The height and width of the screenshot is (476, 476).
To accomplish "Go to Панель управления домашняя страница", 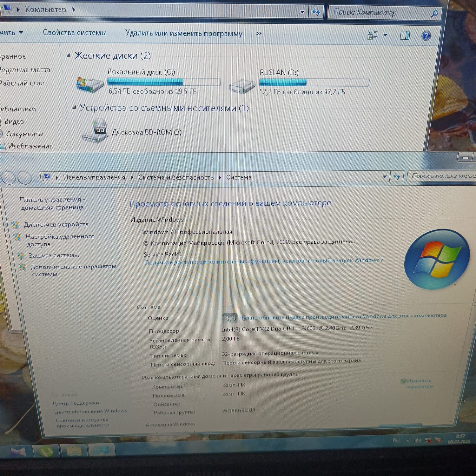I will pos(52,203).
